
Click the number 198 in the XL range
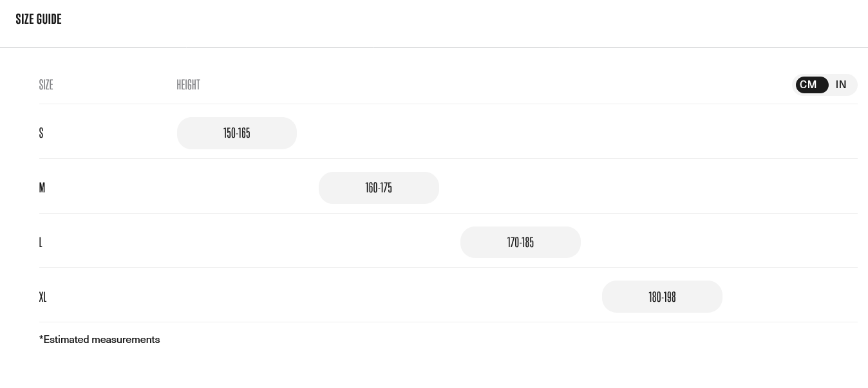[670, 297]
